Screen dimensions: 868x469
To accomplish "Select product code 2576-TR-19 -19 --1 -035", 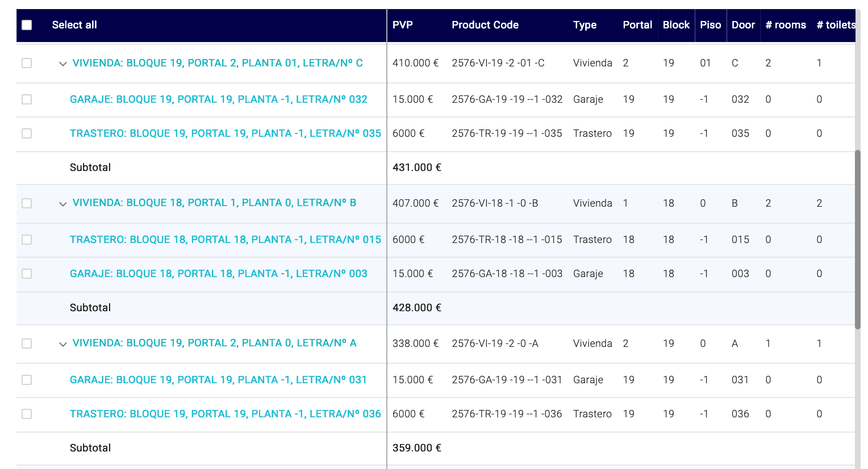I will click(x=507, y=133).
